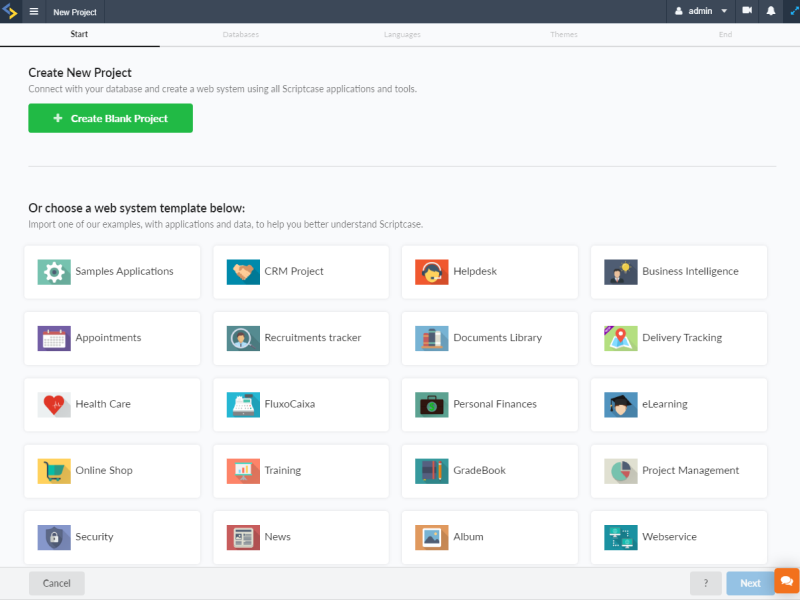The image size is (800, 600).
Task: Open the Security template card
Action: [x=111, y=537]
